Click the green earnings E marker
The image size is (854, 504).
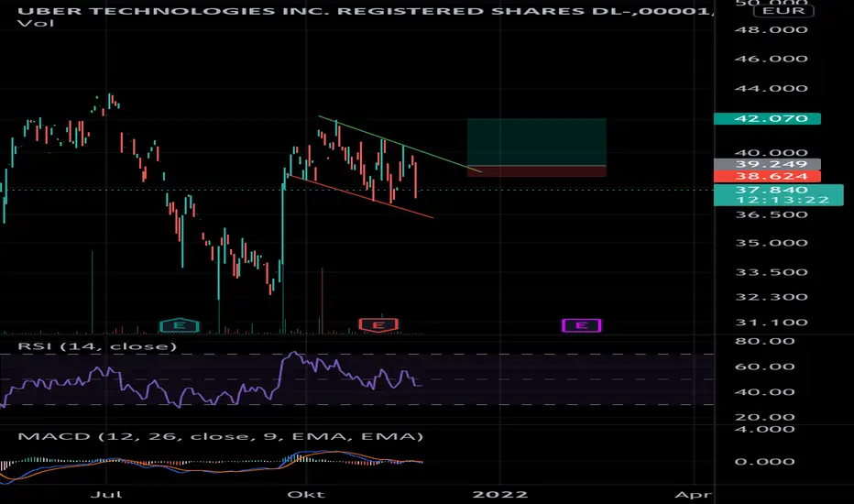(x=179, y=325)
